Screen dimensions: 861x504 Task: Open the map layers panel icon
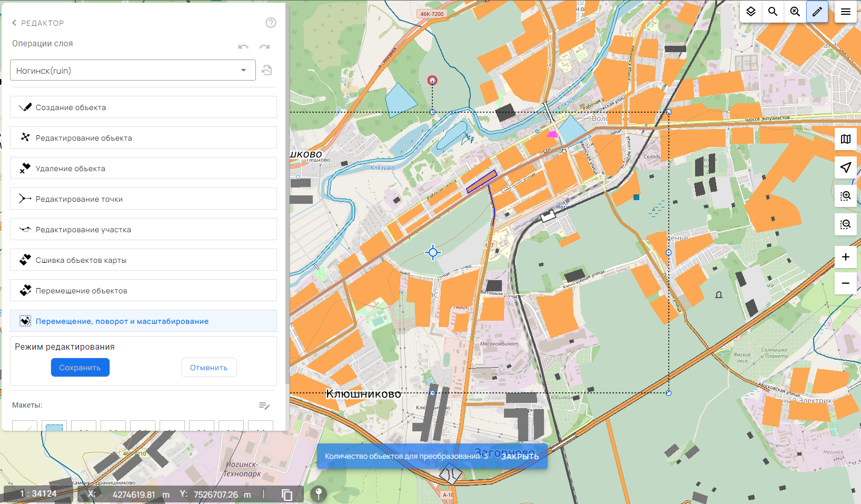[751, 12]
